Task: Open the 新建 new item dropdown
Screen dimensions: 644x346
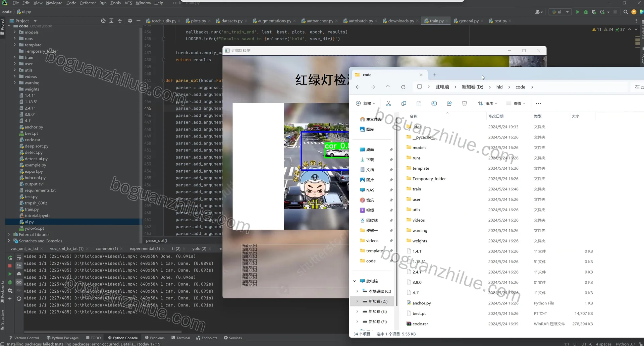Action: [x=366, y=104]
